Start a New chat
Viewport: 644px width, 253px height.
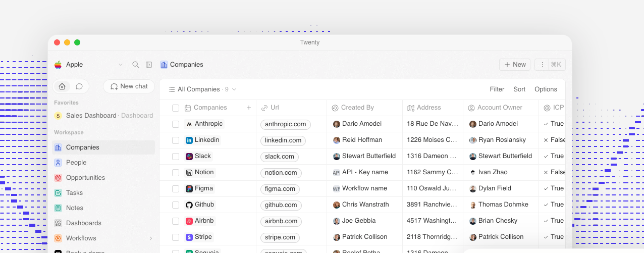pos(129,86)
